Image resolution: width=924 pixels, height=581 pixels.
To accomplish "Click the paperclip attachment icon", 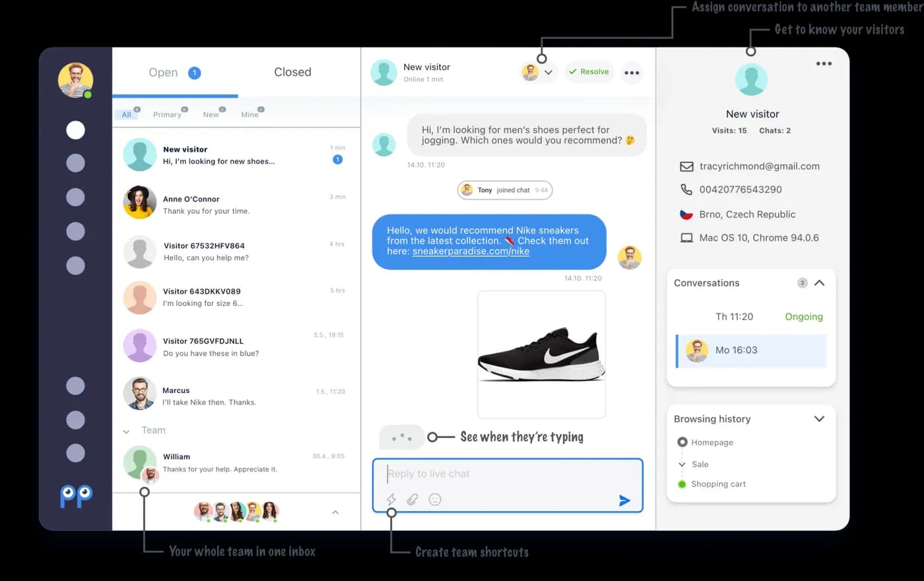I will point(412,499).
